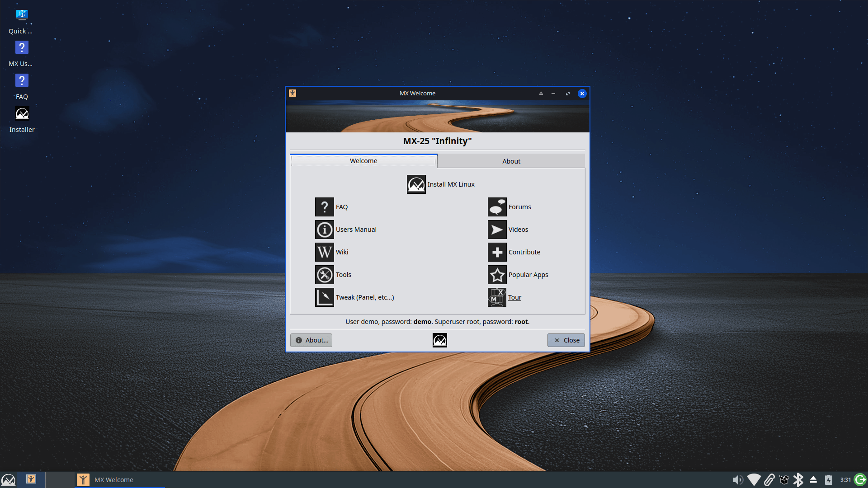Switch to the About tab
This screenshot has height=488, width=868.
(511, 161)
